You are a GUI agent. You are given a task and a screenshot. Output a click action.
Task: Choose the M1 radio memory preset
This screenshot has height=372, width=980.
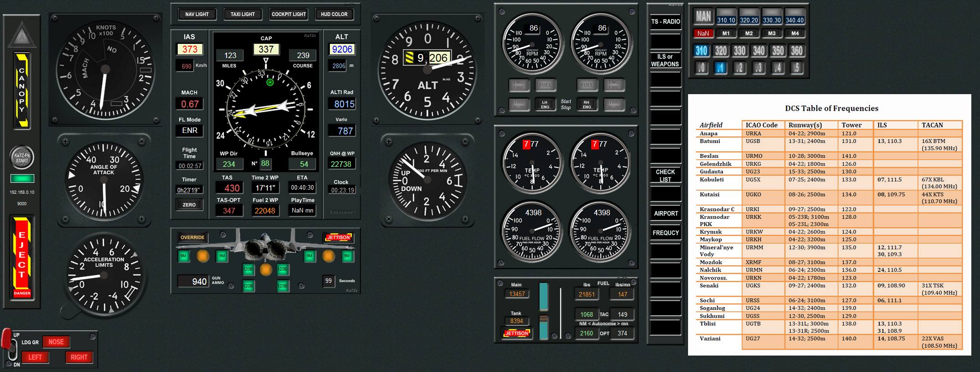point(726,33)
